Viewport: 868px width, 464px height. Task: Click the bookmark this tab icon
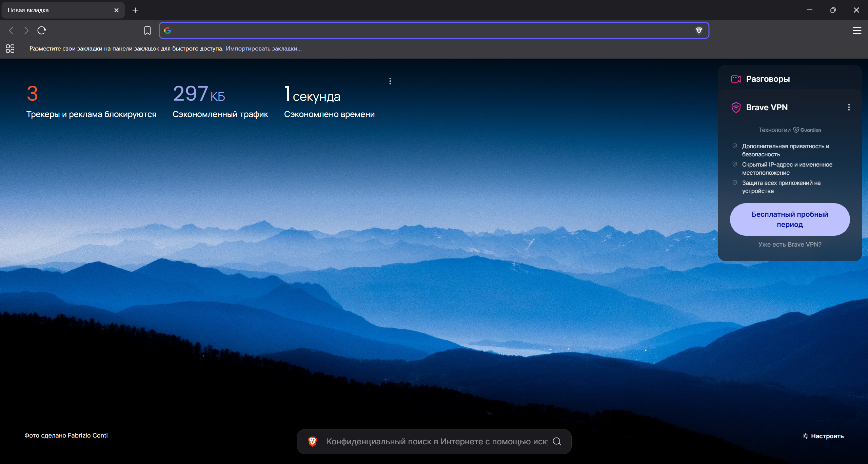147,31
